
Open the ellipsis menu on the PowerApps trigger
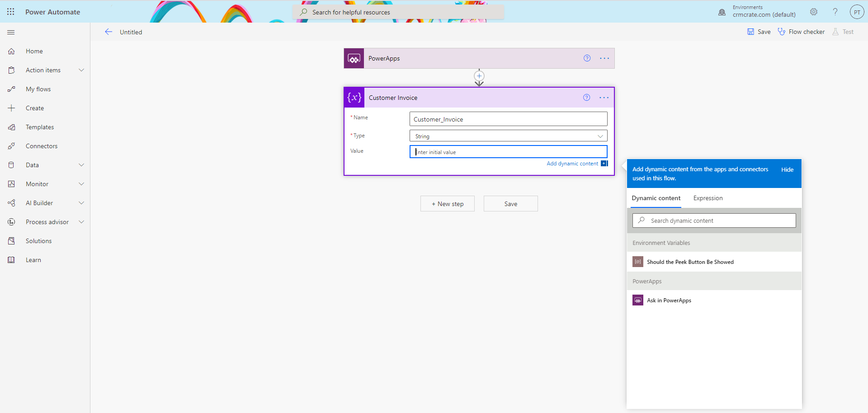[x=604, y=58]
